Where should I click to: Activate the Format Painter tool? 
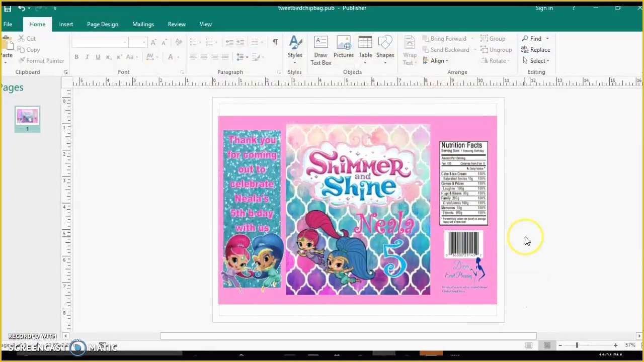click(41, 61)
